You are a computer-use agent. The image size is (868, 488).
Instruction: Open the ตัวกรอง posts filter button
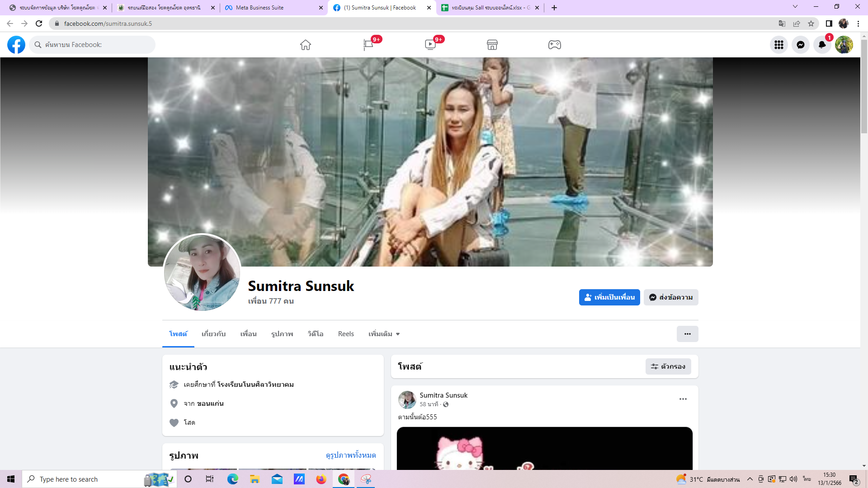click(668, 366)
